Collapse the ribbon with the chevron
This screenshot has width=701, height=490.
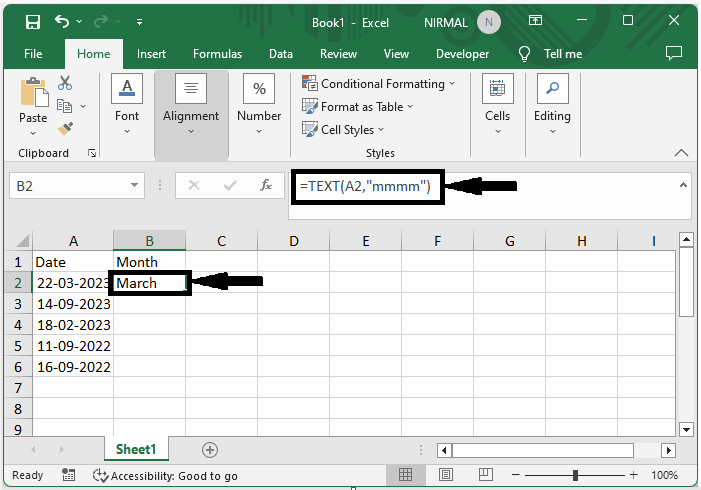(x=681, y=153)
